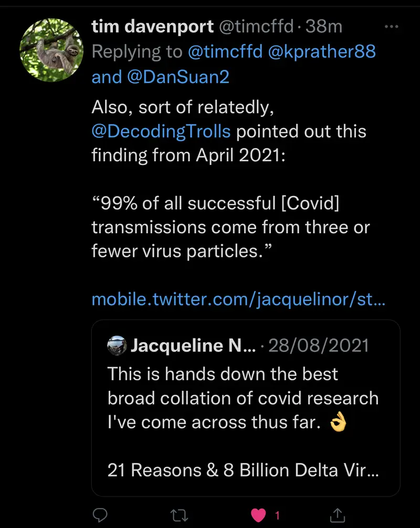Visit the @DanSuan2 profile mention
This screenshot has height=528, width=420.
178,77
